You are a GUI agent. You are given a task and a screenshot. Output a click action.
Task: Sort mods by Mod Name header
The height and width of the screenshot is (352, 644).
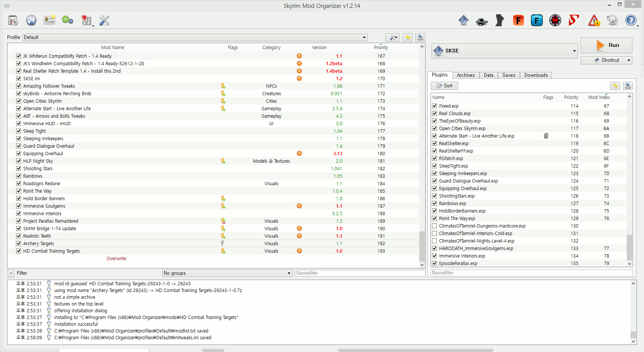coord(112,48)
